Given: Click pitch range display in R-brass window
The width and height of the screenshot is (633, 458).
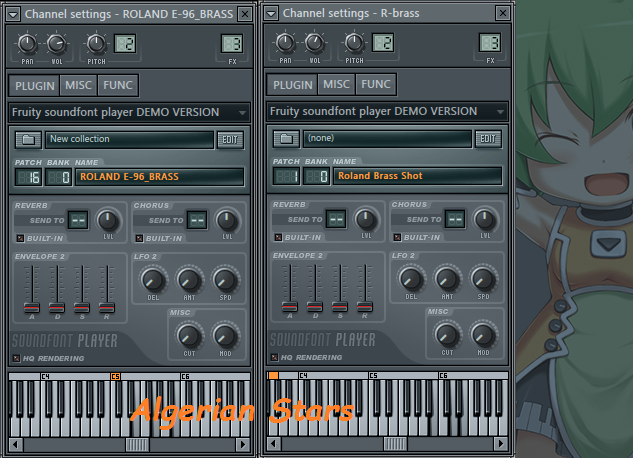Looking at the screenshot, I should (x=383, y=43).
